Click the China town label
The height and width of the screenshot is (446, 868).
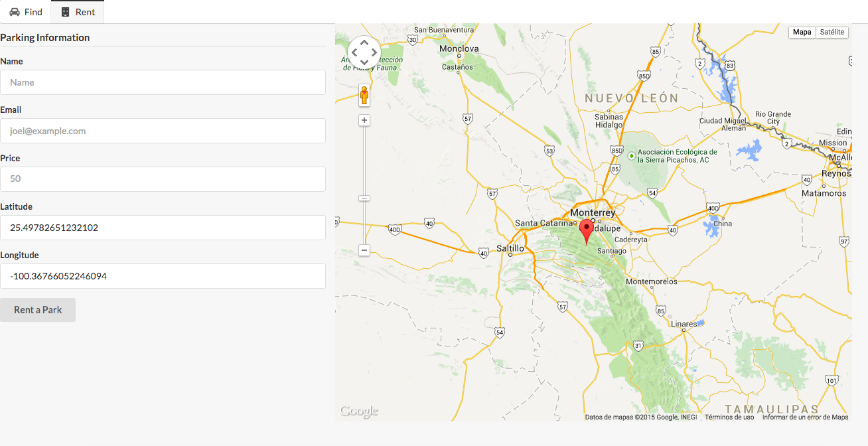pos(723,224)
